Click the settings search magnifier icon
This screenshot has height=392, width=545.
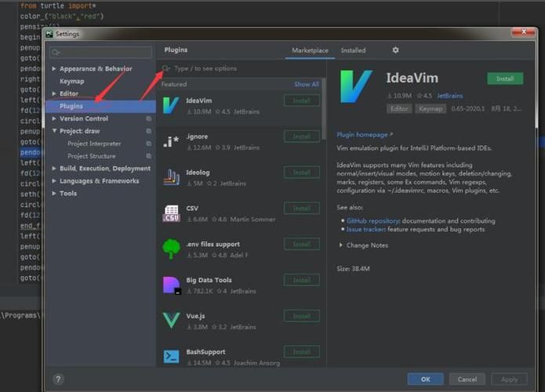tap(55, 53)
